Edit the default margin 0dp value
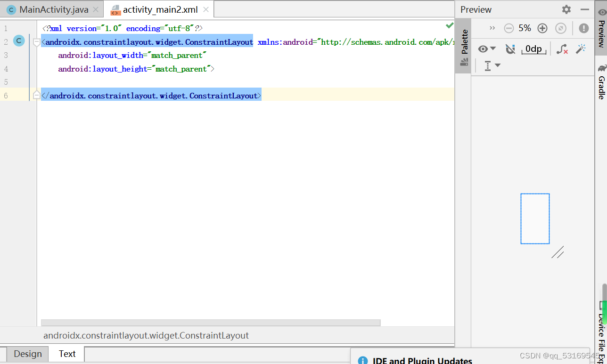 (x=534, y=49)
